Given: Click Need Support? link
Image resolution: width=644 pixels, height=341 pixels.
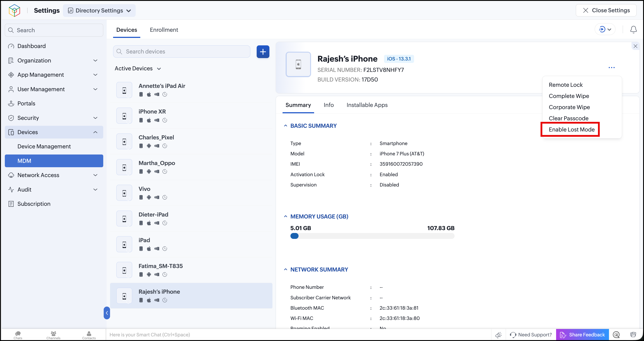Looking at the screenshot, I should tap(531, 335).
